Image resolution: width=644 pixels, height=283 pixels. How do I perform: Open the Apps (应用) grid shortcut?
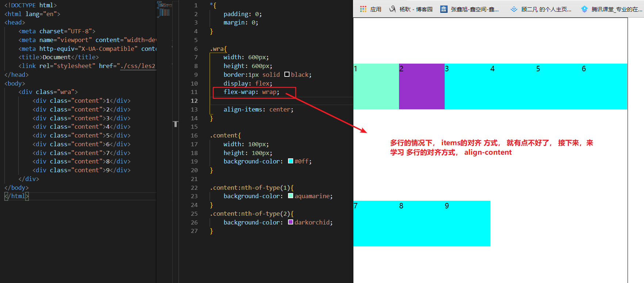[370, 9]
